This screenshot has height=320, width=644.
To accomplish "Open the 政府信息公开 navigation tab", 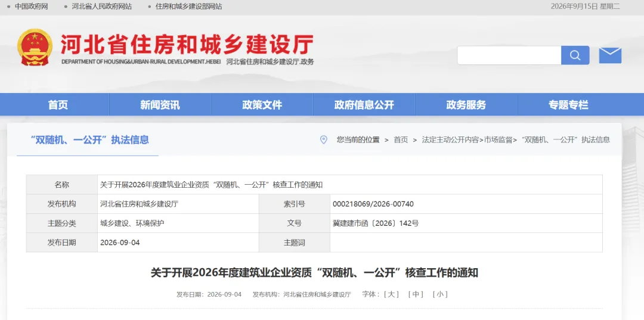I will click(x=364, y=105).
